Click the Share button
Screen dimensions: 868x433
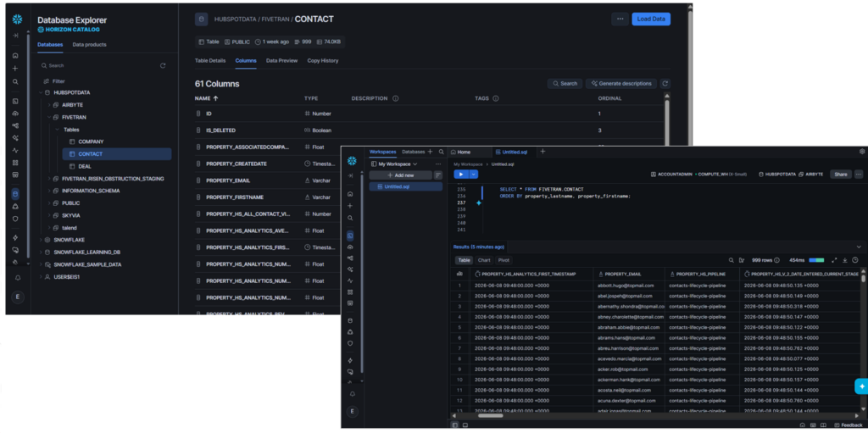pyautogui.click(x=840, y=174)
